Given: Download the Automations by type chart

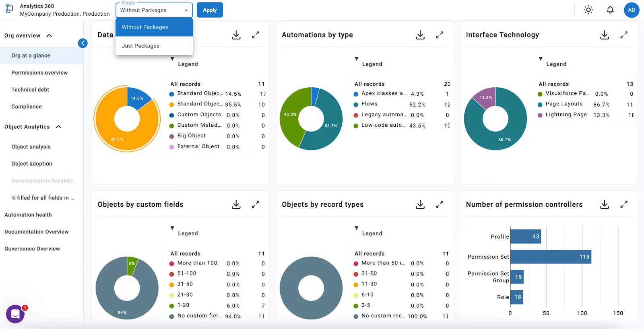Looking at the screenshot, I should (x=420, y=35).
